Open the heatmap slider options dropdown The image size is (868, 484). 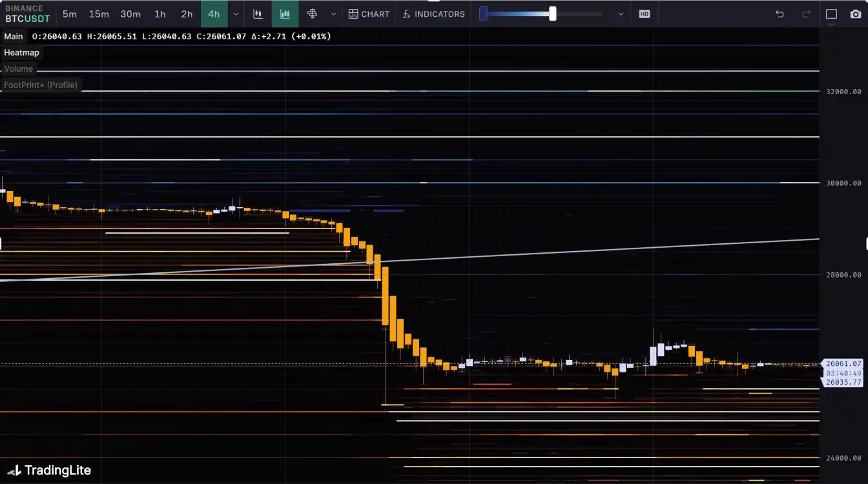[x=621, y=14]
